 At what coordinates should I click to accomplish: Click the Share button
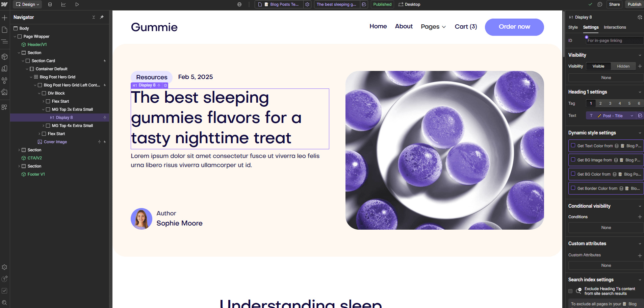[x=614, y=4]
